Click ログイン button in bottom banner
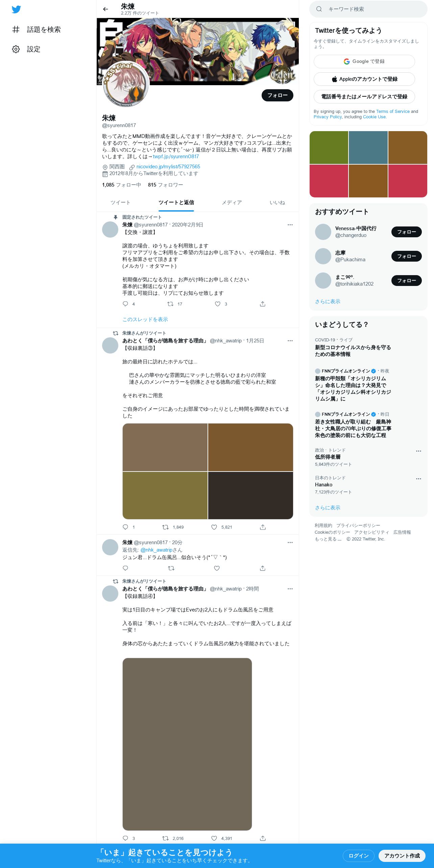The height and width of the screenshot is (868, 434). 358,855
